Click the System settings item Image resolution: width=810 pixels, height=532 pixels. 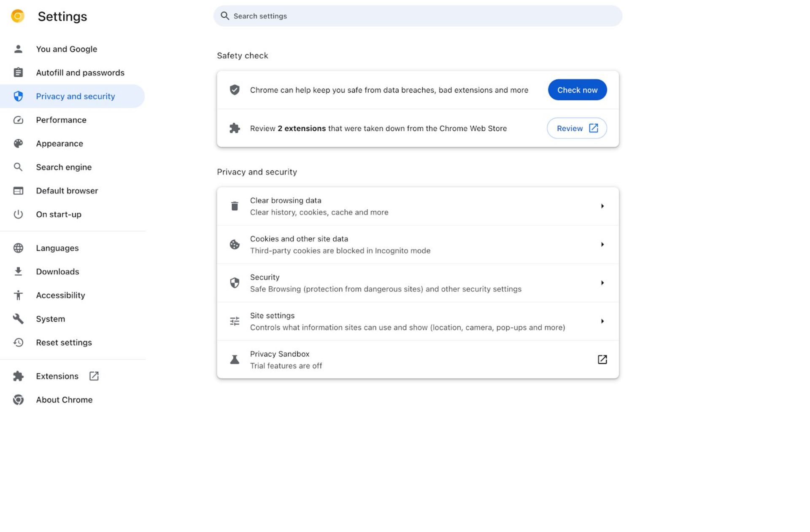pos(51,319)
